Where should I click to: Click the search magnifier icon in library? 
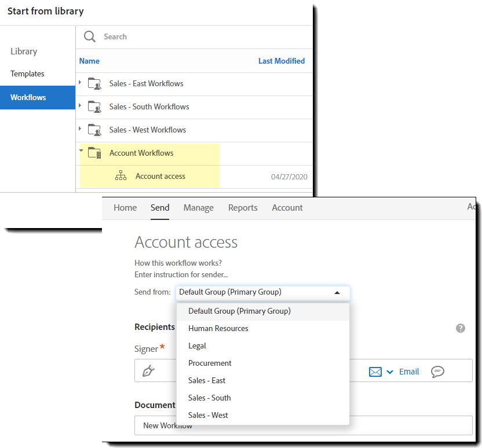pyautogui.click(x=90, y=36)
